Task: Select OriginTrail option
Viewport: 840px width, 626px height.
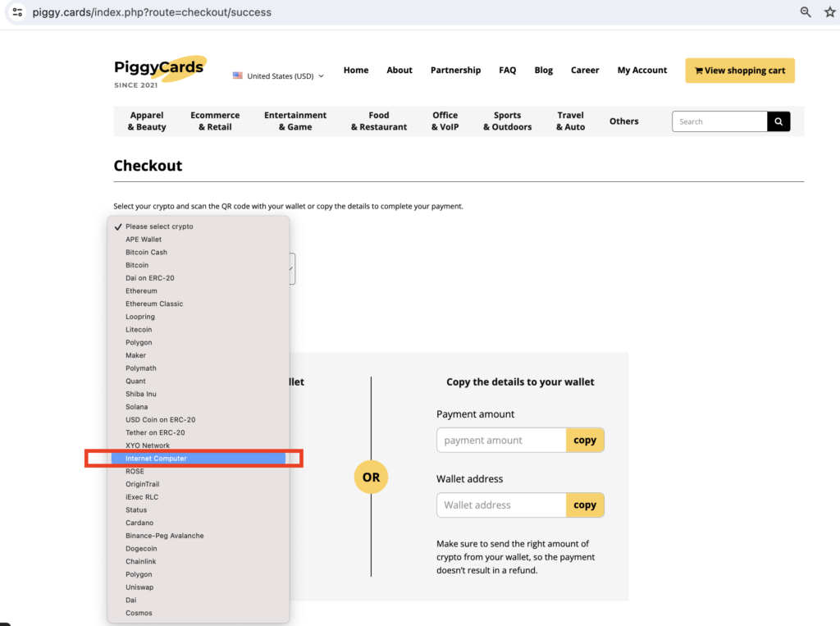Action: (199, 484)
